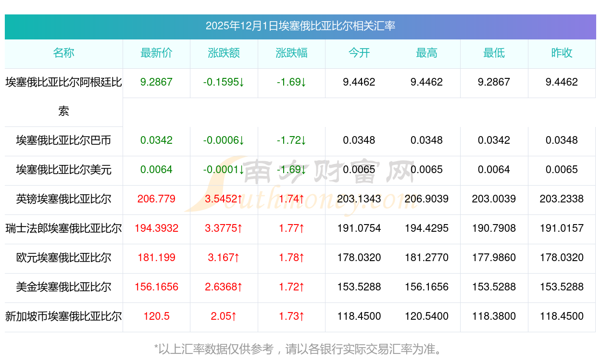Screen dimensions: 601x364
Task: Select the -0.1595↓ change amount cell
Action: 224,82
